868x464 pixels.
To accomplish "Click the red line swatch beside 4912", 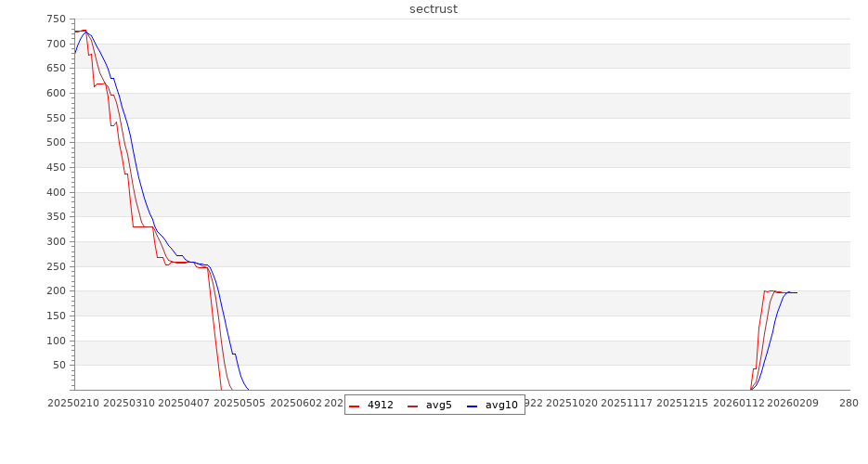I will click(x=355, y=406).
